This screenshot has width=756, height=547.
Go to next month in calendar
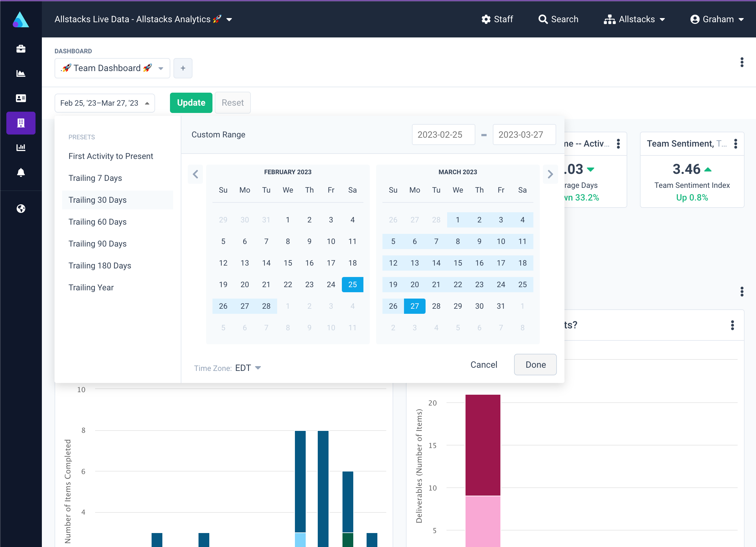click(550, 174)
